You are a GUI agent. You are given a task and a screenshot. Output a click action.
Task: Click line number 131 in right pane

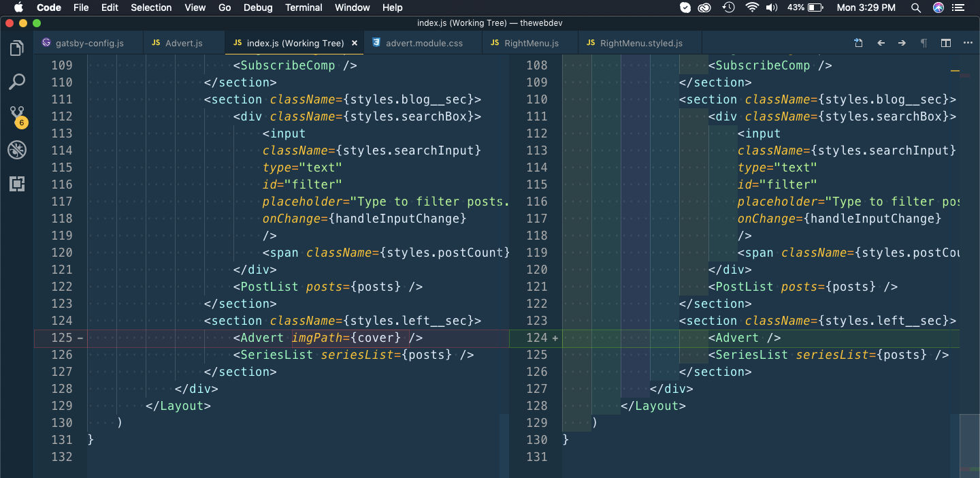point(536,457)
